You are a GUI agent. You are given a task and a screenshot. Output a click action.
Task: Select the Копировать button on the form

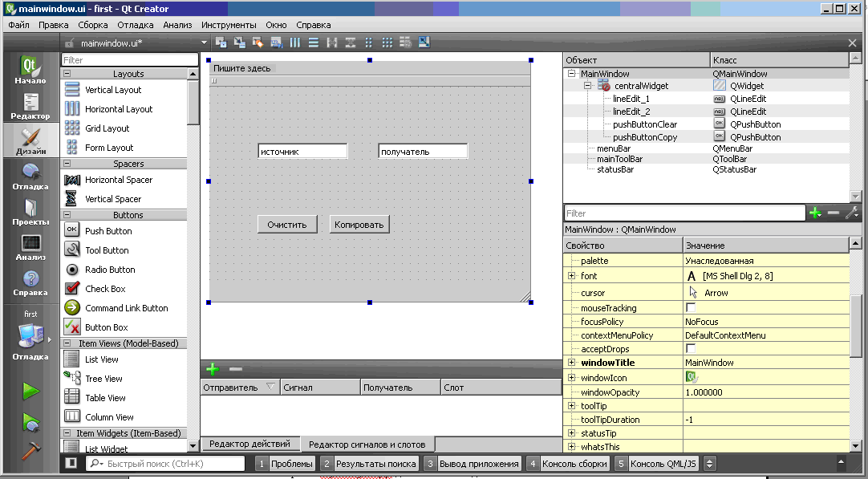pos(359,225)
